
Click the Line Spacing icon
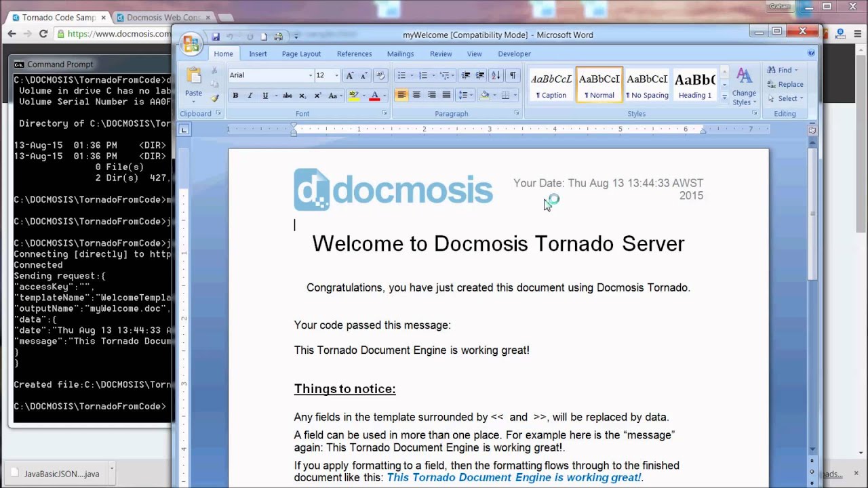coord(463,96)
